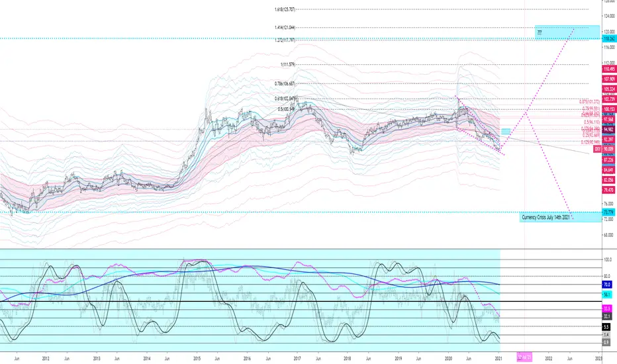Click the cyan 58.1 indicator value label
Screen dimensions: 617x364
[x=607, y=295]
